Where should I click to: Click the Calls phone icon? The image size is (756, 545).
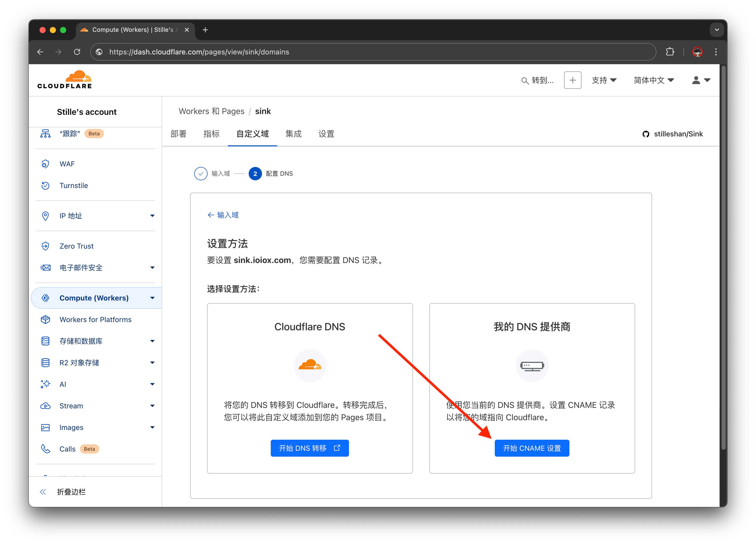click(45, 449)
